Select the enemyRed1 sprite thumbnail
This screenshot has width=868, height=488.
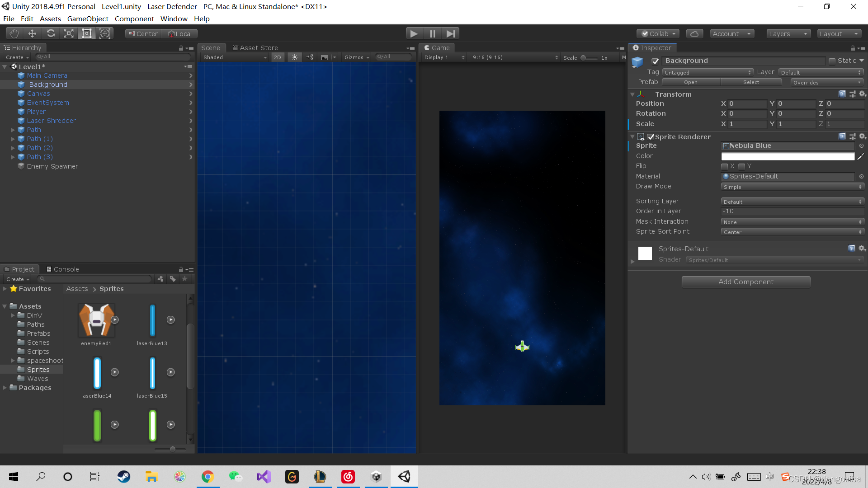tap(96, 320)
